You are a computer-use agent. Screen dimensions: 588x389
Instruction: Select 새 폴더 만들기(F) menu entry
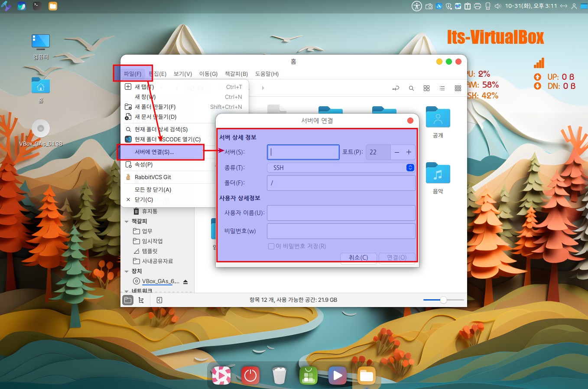point(184,107)
